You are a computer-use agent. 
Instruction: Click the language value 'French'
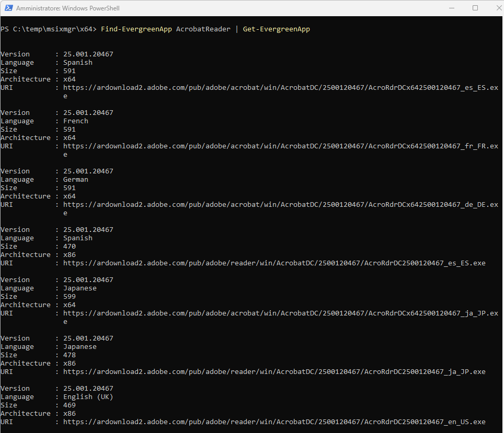[75, 121]
